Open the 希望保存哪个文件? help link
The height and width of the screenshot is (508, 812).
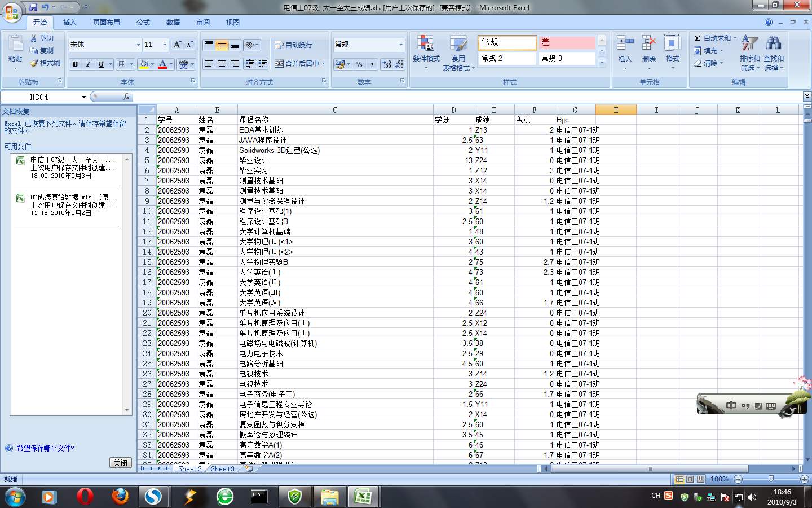pos(45,448)
